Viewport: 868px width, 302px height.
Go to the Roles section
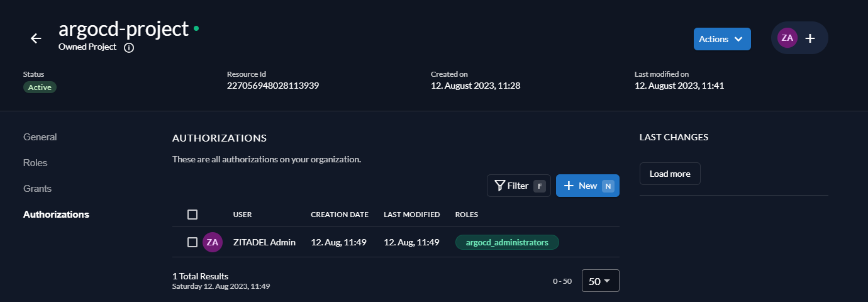point(35,163)
